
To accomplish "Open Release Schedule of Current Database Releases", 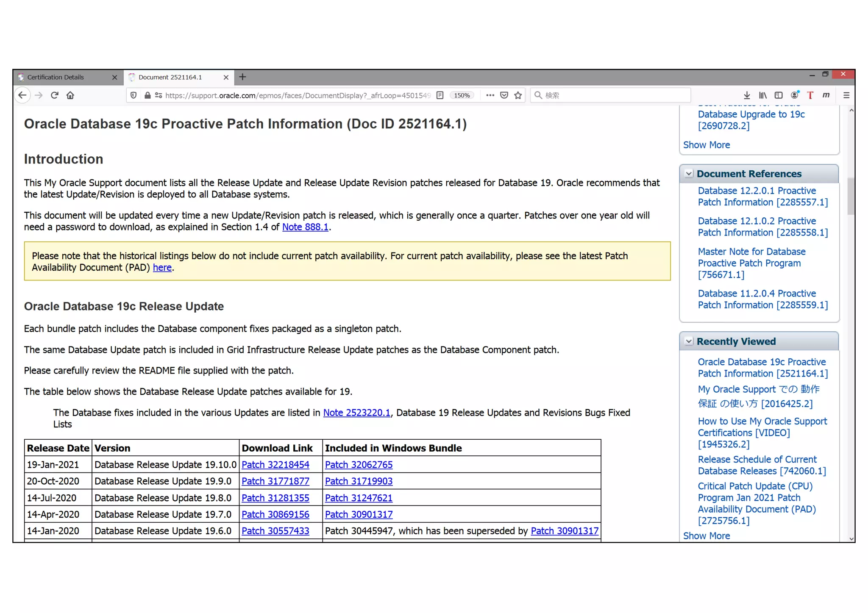I will (762, 465).
